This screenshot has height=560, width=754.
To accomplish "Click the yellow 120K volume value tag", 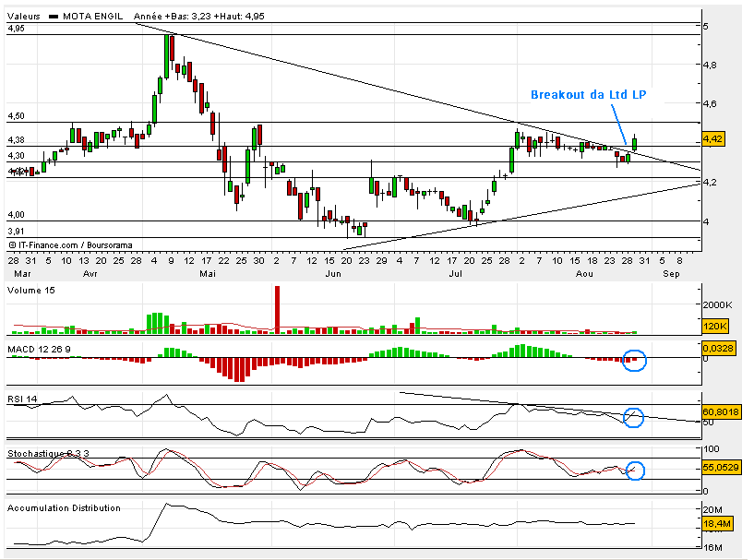I will pyautogui.click(x=715, y=327).
